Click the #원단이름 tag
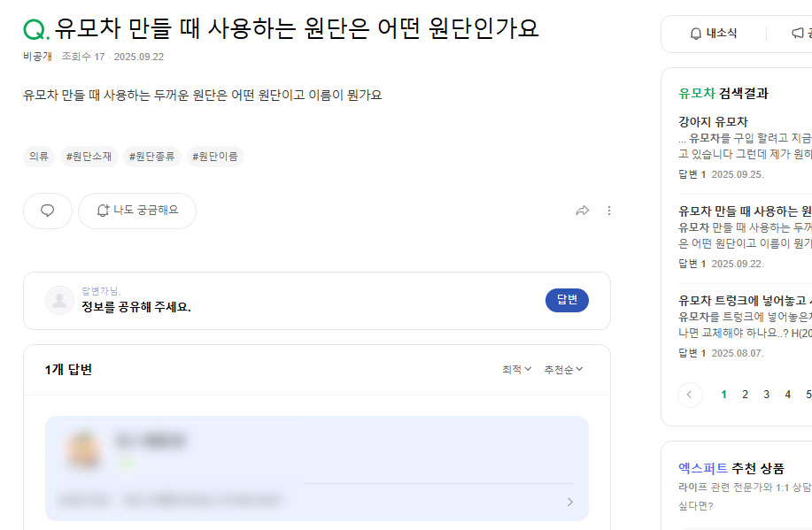The image size is (812, 530). point(215,157)
